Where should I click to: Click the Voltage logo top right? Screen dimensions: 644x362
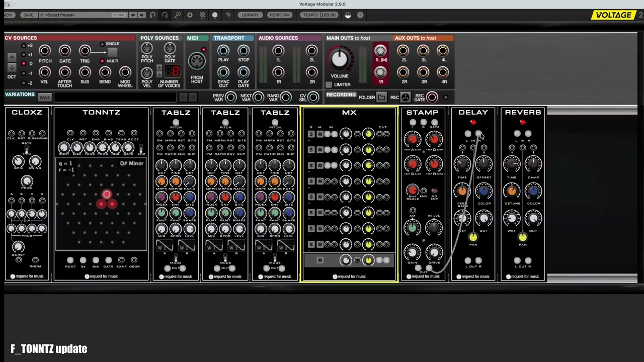[x=614, y=15]
